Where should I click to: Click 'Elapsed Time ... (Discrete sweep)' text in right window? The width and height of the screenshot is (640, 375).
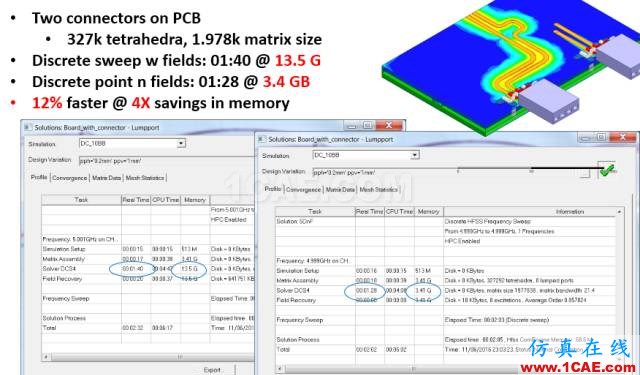point(497,320)
